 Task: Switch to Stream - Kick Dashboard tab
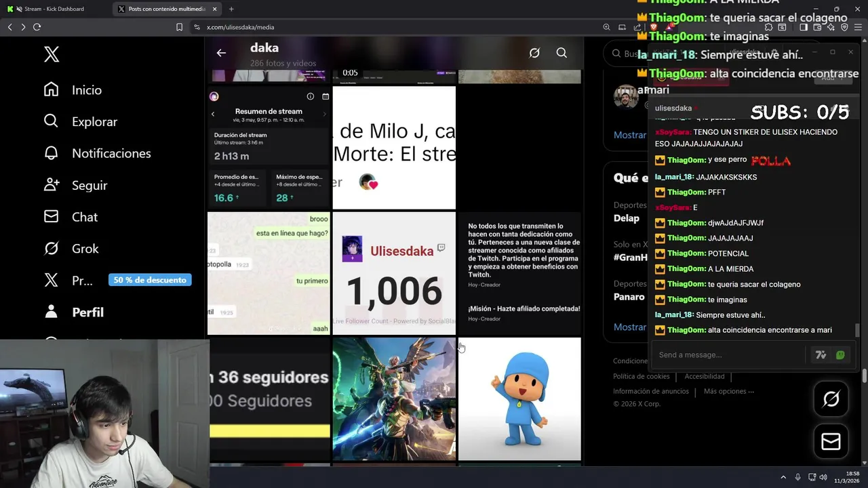point(54,9)
